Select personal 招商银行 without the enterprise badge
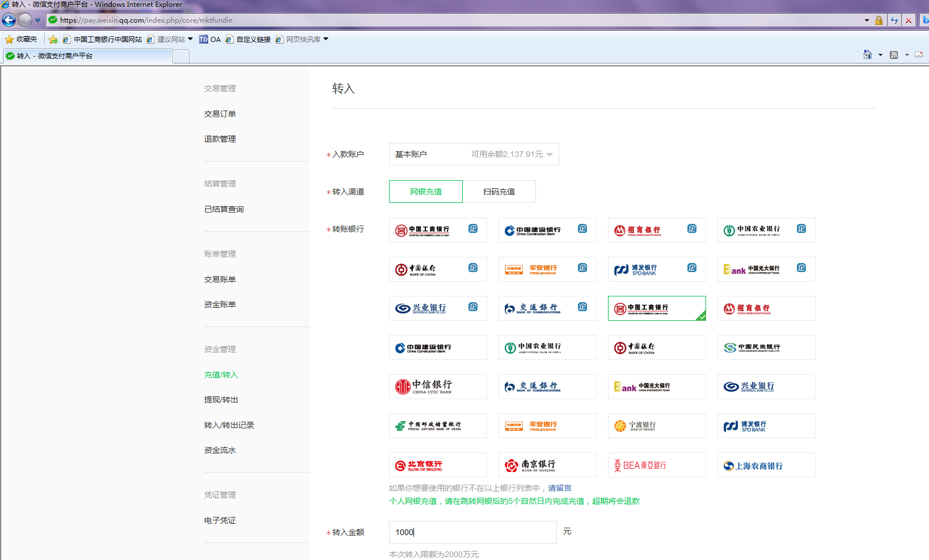Viewport: 929px width, 560px height. (x=766, y=308)
